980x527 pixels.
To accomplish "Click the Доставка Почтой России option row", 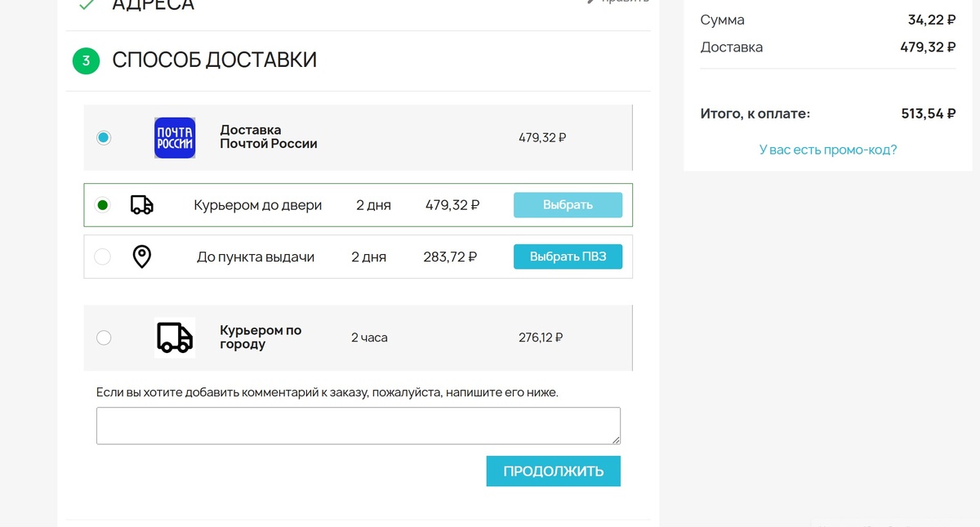I will tap(358, 137).
